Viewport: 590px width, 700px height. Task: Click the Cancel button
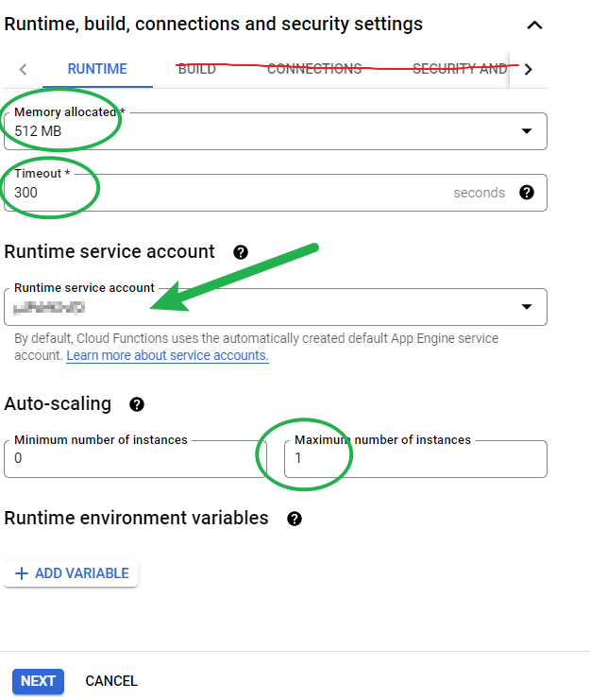(x=111, y=680)
